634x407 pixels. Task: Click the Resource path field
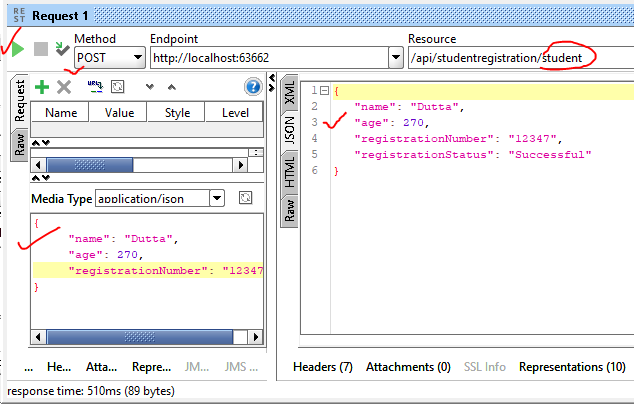[521, 58]
